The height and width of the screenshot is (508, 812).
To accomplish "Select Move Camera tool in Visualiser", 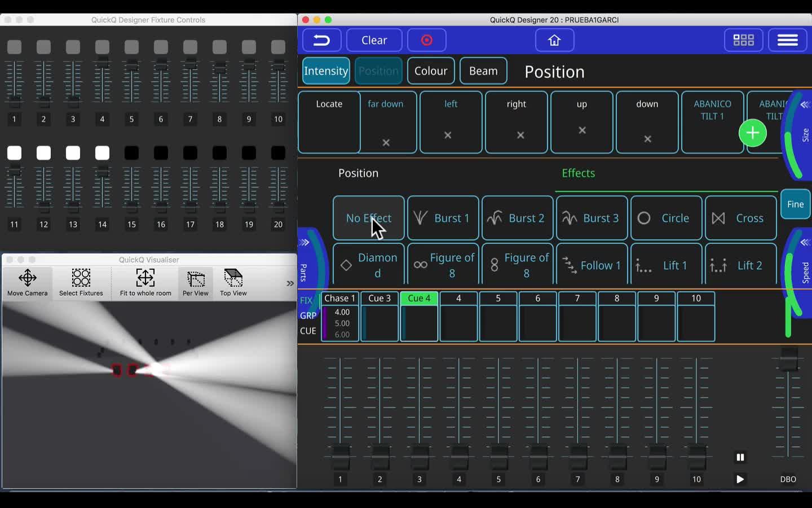I will click(28, 282).
